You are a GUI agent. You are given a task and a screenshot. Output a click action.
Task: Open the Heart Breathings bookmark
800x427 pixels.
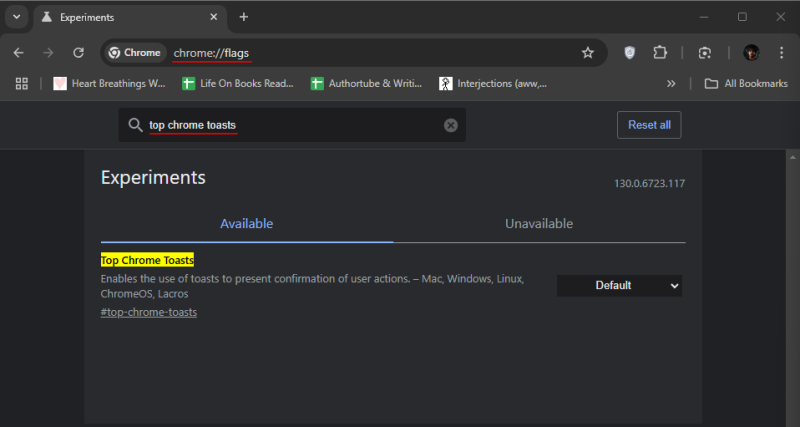(110, 84)
